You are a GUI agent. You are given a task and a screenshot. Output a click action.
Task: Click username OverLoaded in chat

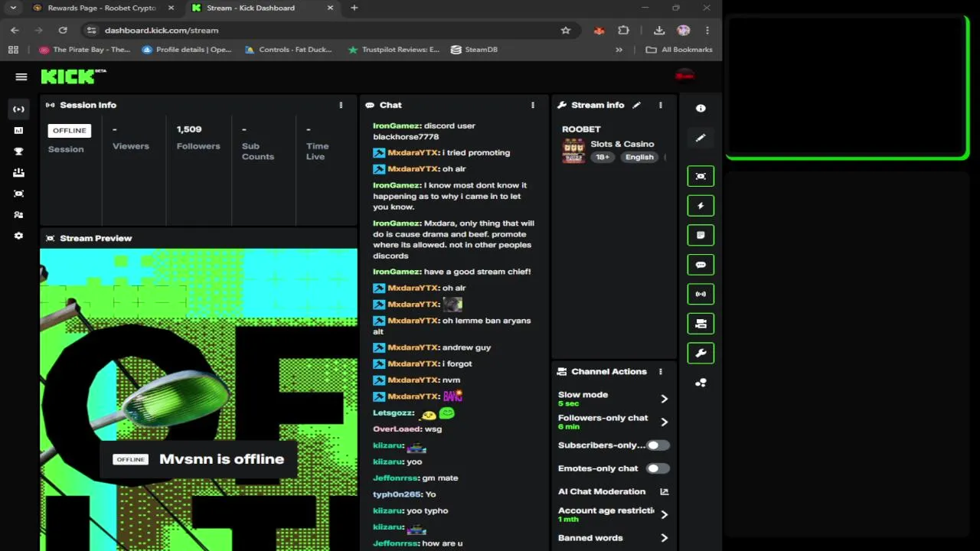[x=396, y=429]
